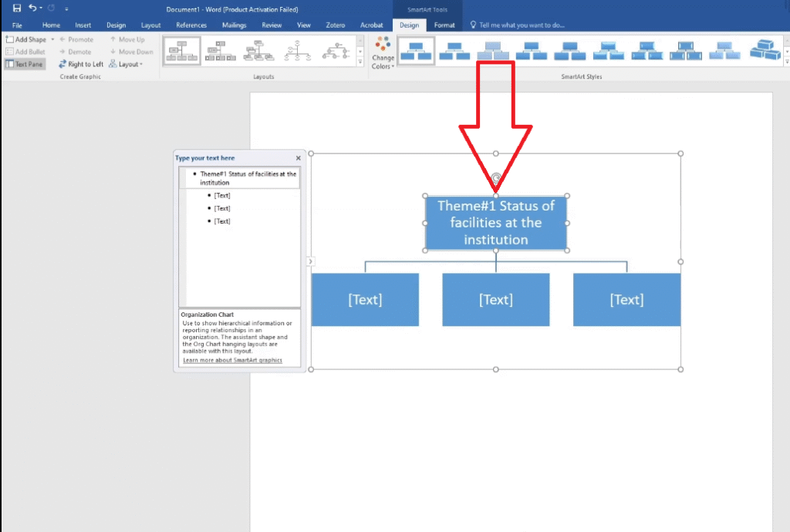Open the Add Shape dropdown arrow
The width and height of the screenshot is (790, 532).
pyautogui.click(x=52, y=39)
